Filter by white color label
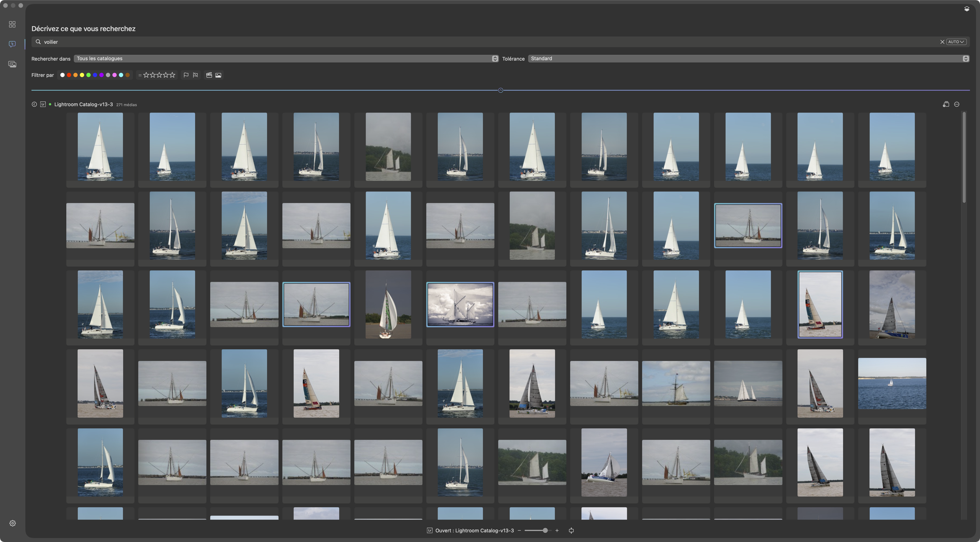This screenshot has height=542, width=980. click(62, 75)
